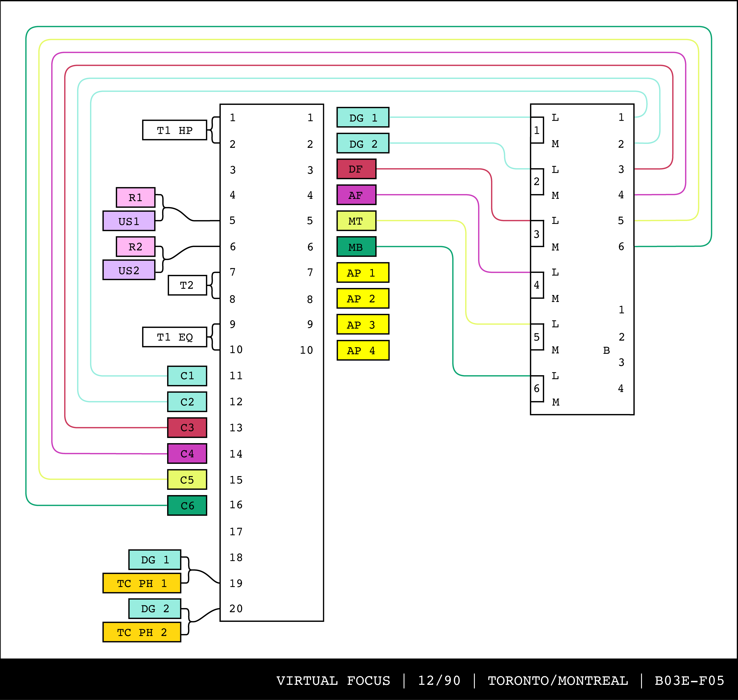Select the R2 pink block

[135, 247]
